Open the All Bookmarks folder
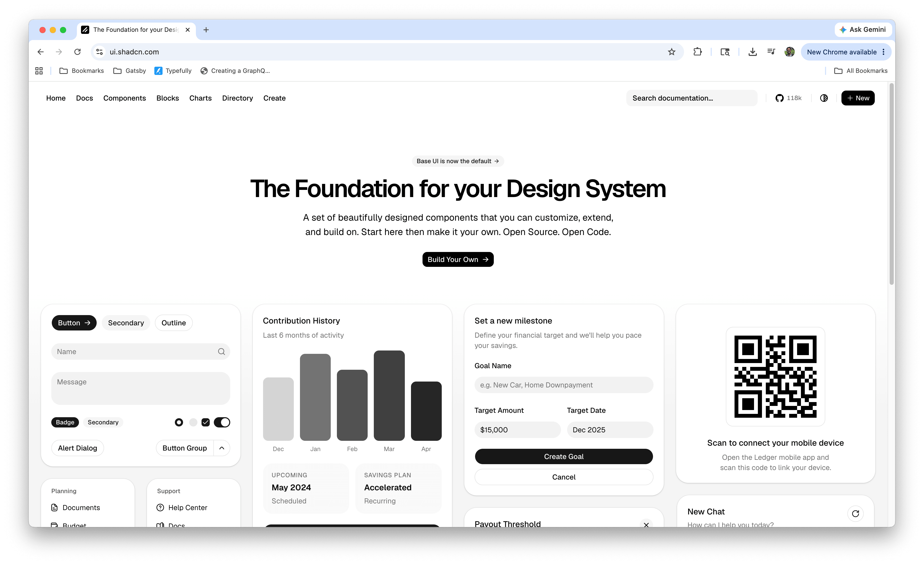This screenshot has width=924, height=565. tap(861, 71)
